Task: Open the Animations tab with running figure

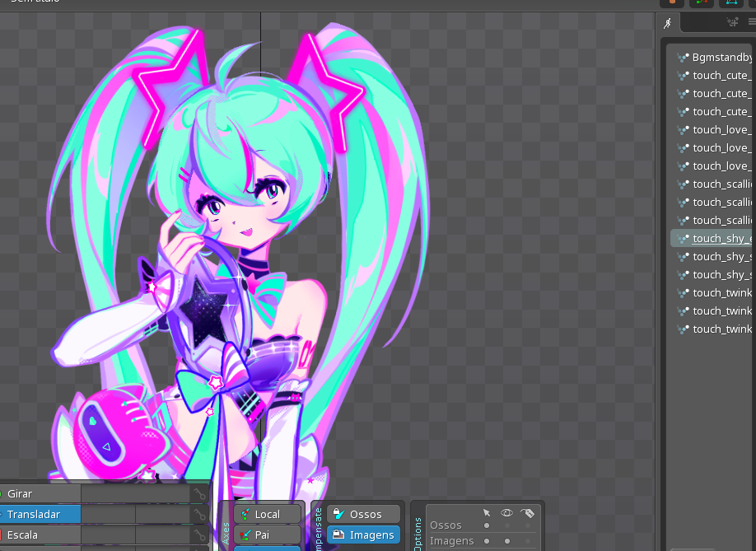Action: click(x=668, y=23)
